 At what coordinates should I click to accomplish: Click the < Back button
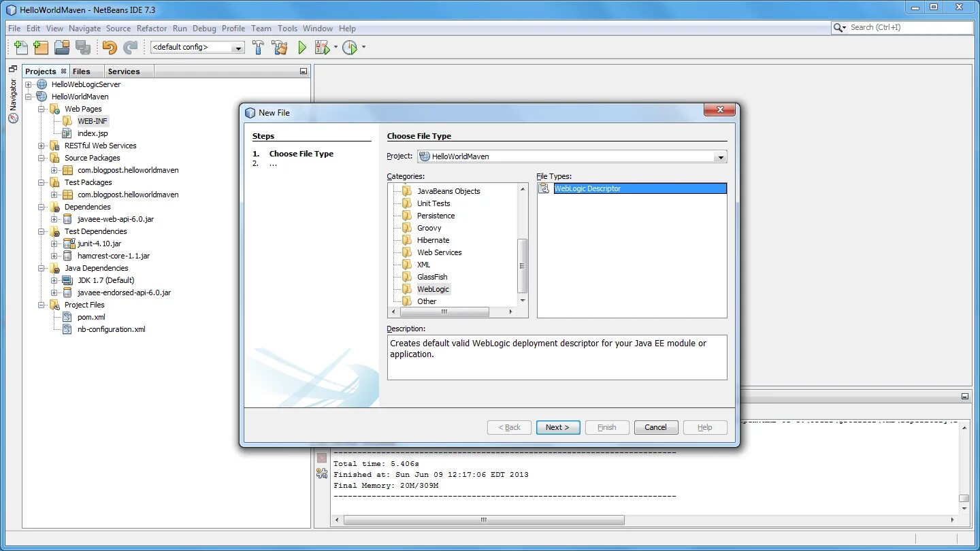coord(509,427)
